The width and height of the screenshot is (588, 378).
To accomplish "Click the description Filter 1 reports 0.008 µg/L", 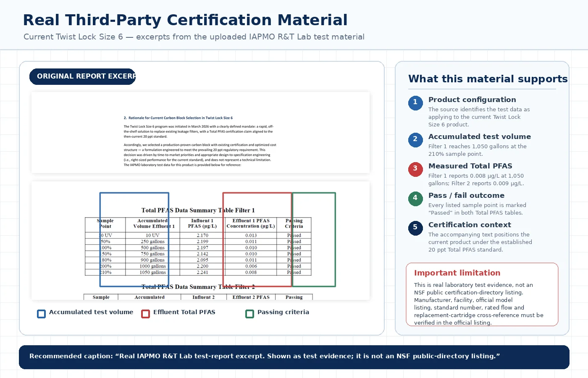I will pos(476,180).
